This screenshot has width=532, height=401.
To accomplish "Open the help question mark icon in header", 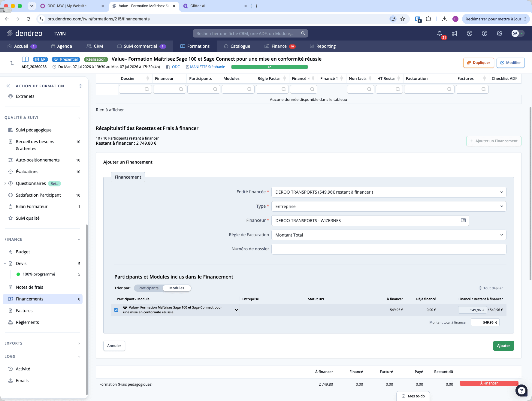I will (x=485, y=33).
